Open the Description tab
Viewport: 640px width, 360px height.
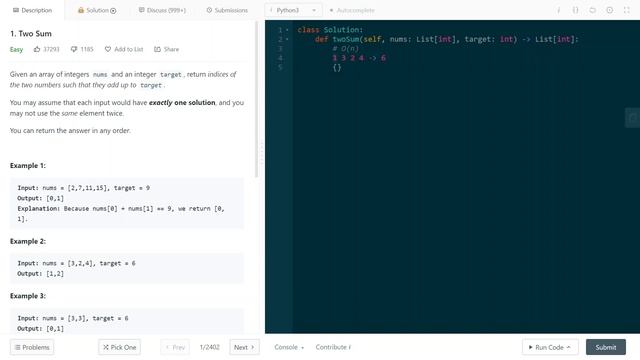32,10
